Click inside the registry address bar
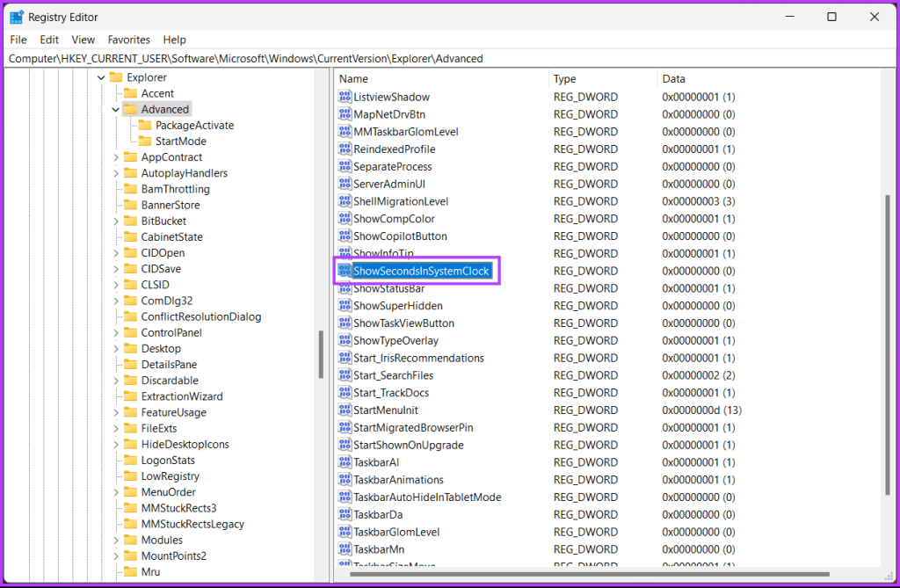 pos(352,58)
